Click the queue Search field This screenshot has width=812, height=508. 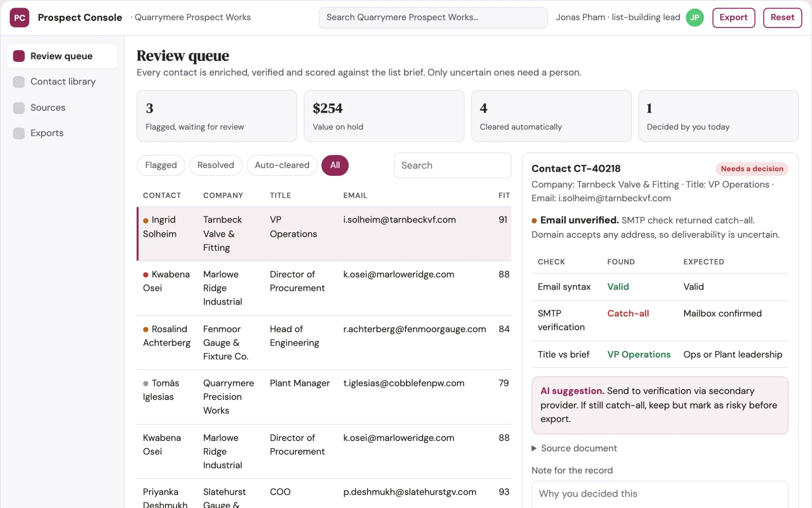point(453,166)
